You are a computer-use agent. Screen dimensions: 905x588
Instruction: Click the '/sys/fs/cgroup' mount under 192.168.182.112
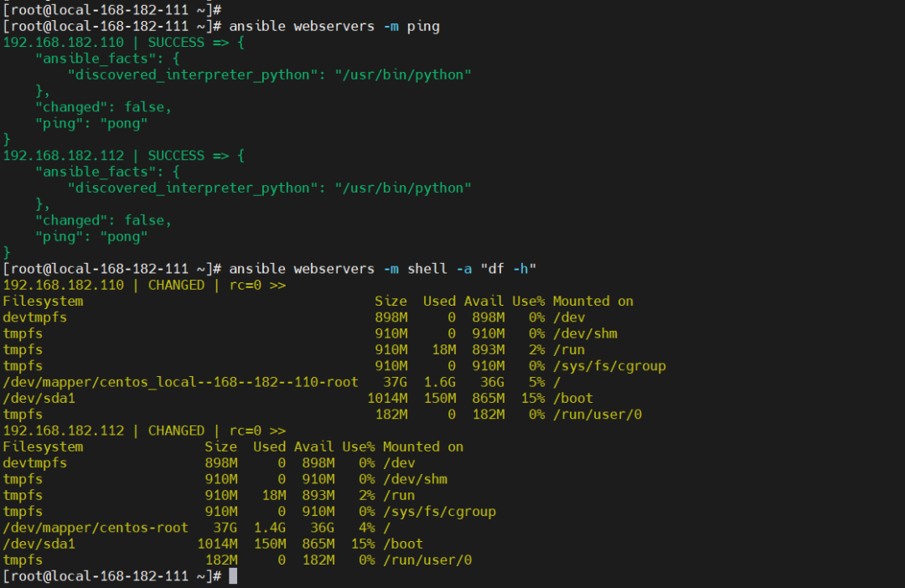439,511
